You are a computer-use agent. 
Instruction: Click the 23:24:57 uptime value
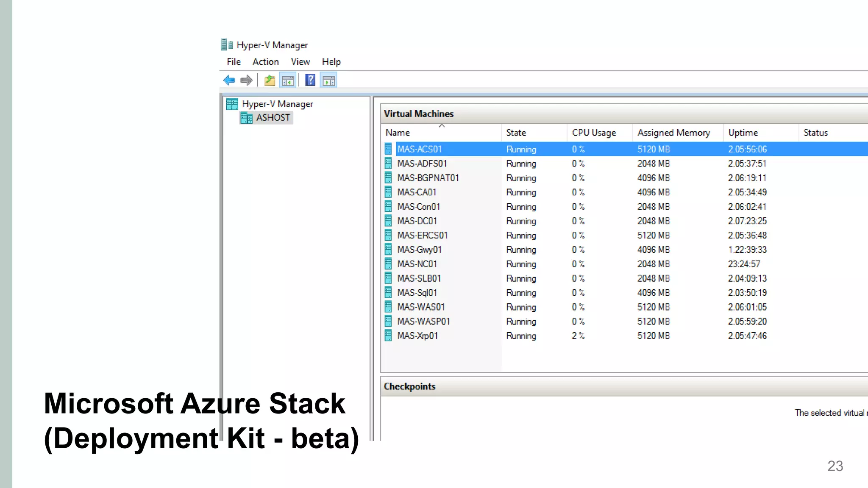pos(744,264)
